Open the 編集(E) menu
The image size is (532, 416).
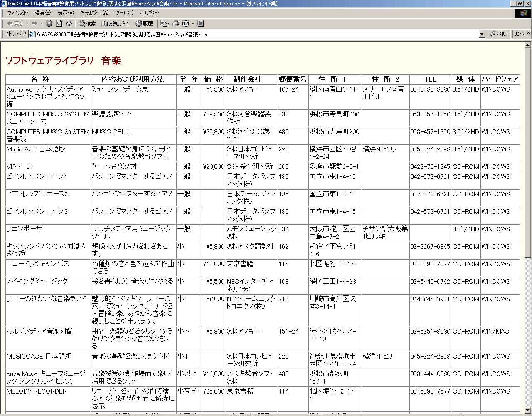[x=42, y=13]
